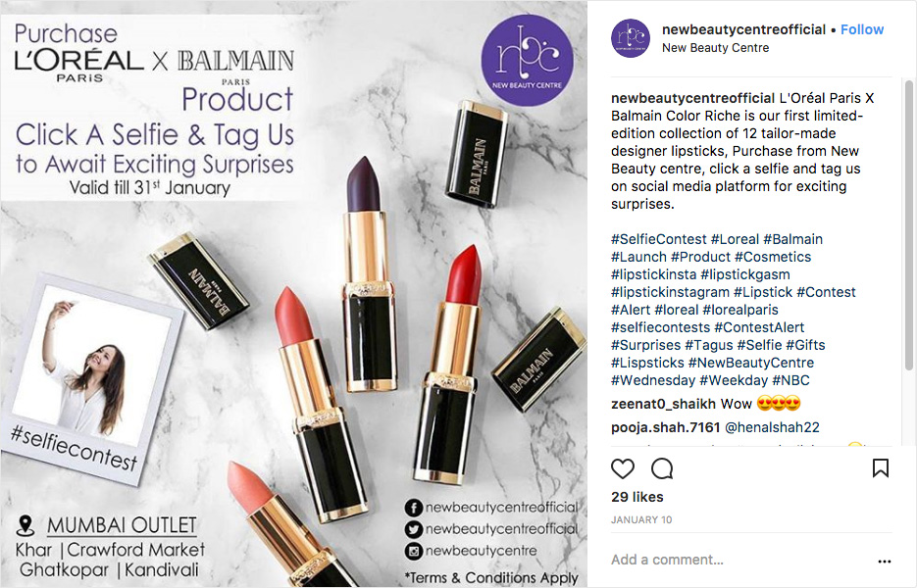View the 29 likes list

pyautogui.click(x=637, y=497)
